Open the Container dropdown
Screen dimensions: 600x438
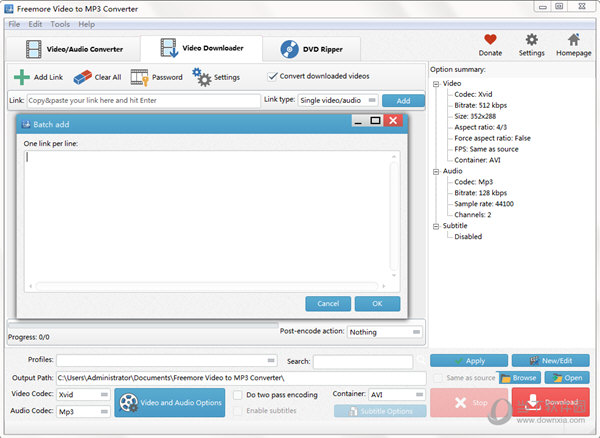click(x=397, y=394)
